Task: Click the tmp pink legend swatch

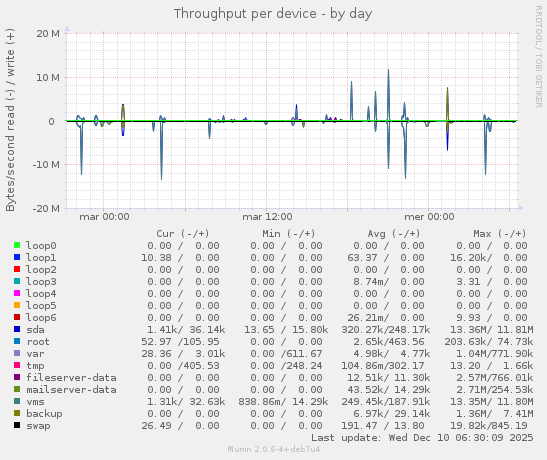Action: click(x=17, y=365)
